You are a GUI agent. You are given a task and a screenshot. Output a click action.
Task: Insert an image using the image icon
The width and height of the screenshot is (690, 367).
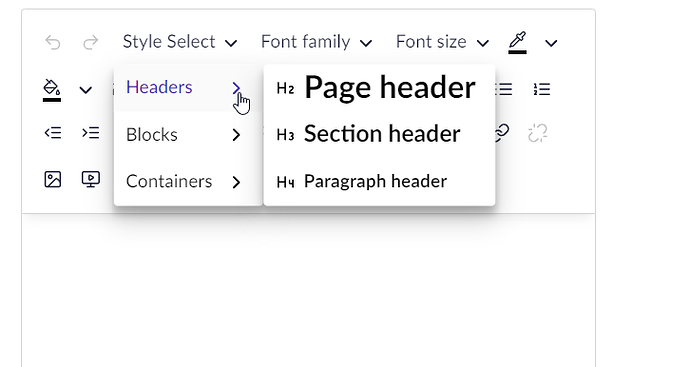53,180
